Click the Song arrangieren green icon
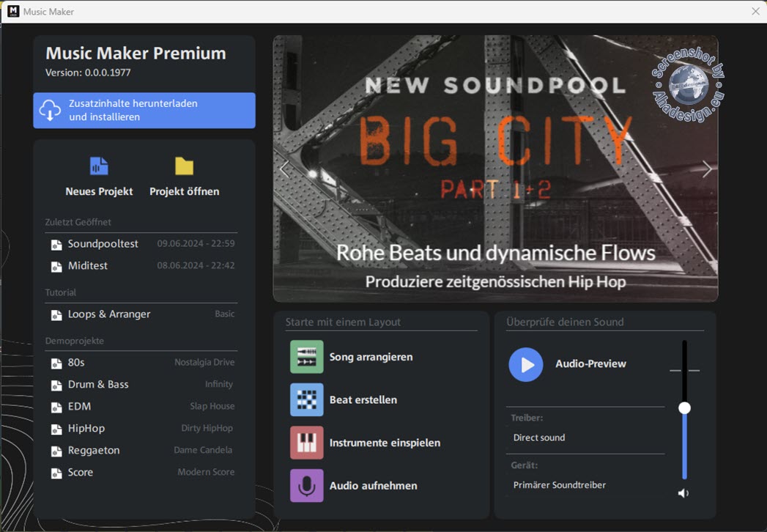Screen dimensions: 767x532 tap(307, 357)
